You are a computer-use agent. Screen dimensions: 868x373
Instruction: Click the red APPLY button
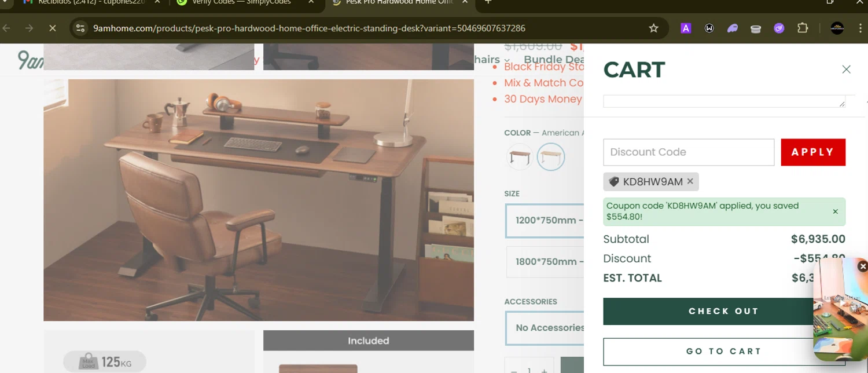813,152
